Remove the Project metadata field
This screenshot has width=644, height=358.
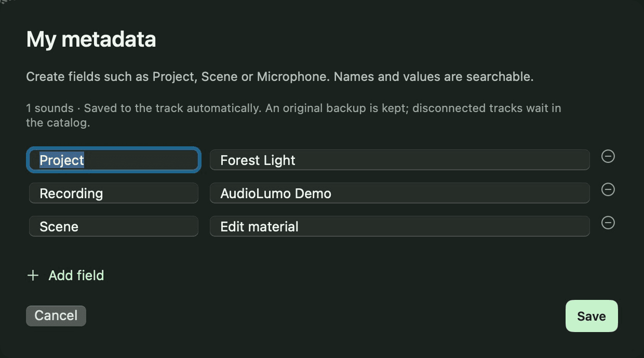point(608,156)
